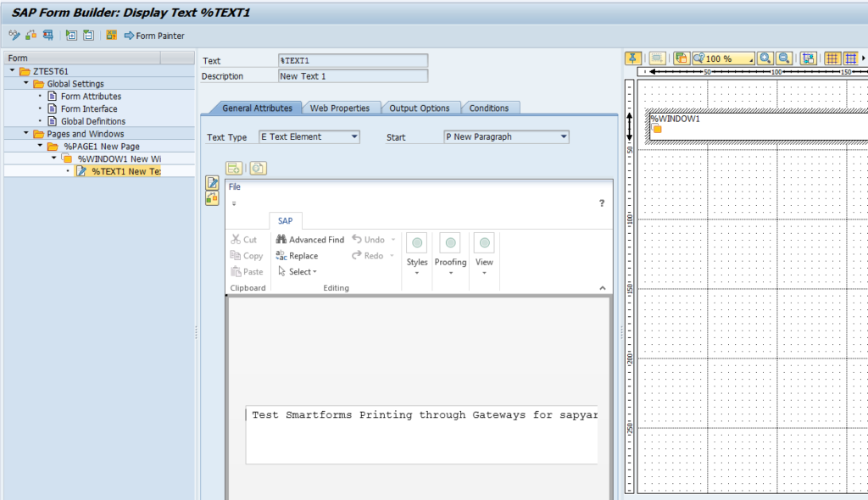Open the Styles gallery dropdown
The image size is (868, 500).
[417, 255]
